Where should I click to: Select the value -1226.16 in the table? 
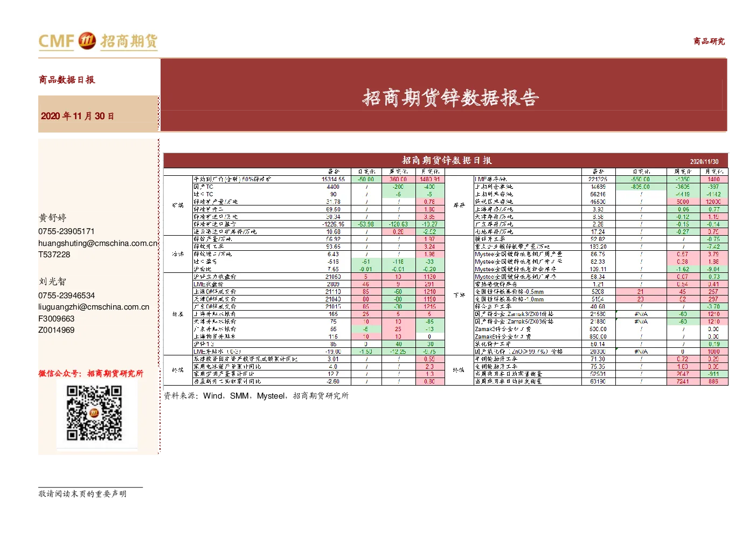333,224
